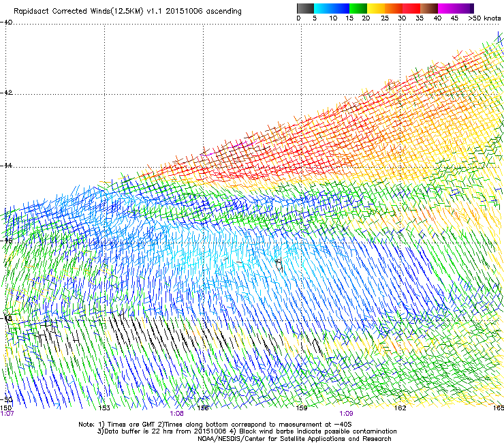This screenshot has height=443, width=504.
Task: Click the note line "3)Data buffer is 22 hrs"
Action: (x=247, y=431)
